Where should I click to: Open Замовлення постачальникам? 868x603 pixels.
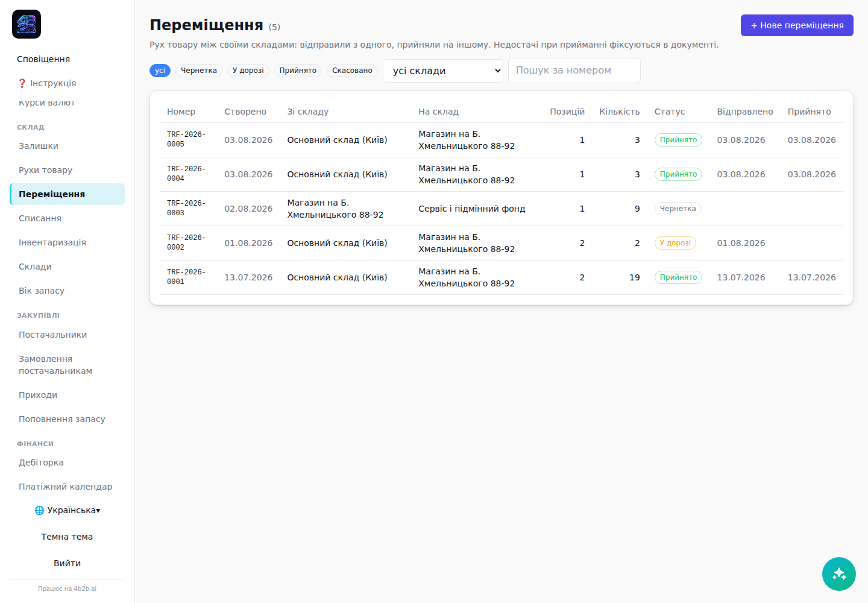coord(67,365)
